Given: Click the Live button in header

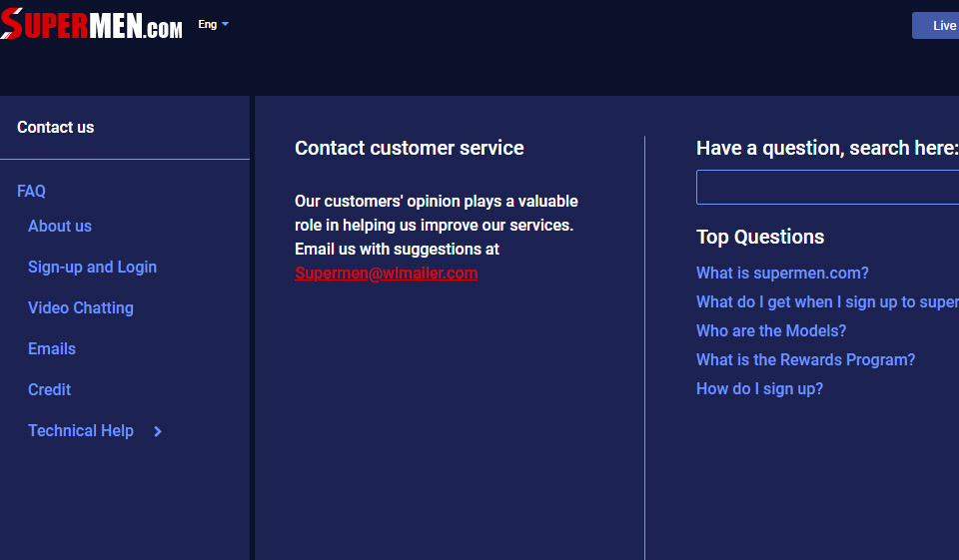Looking at the screenshot, I should coord(939,26).
